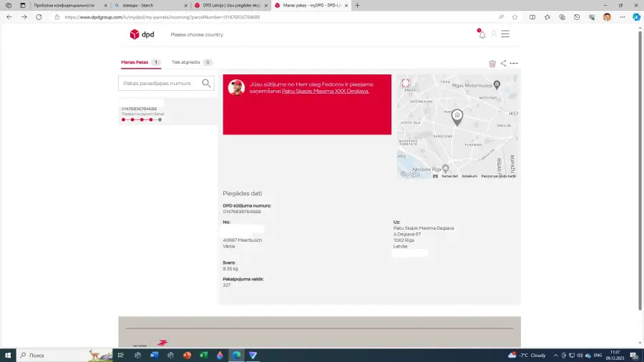
Task: Open the more options ellipsis
Action: click(514, 63)
